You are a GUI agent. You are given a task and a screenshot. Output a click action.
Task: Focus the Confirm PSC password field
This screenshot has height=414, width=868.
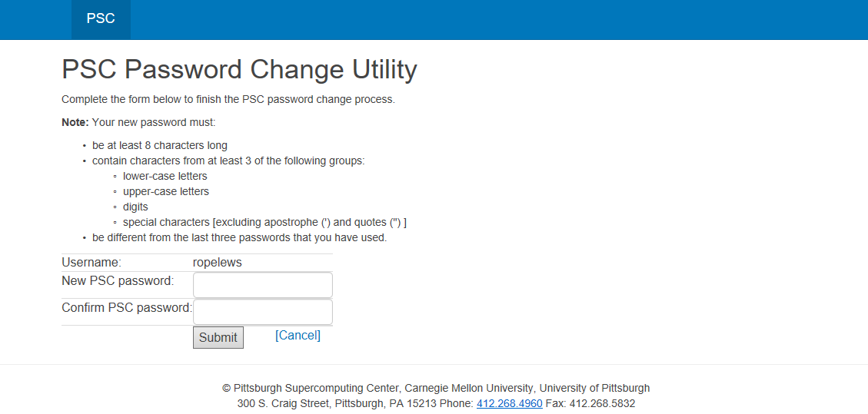click(x=262, y=313)
